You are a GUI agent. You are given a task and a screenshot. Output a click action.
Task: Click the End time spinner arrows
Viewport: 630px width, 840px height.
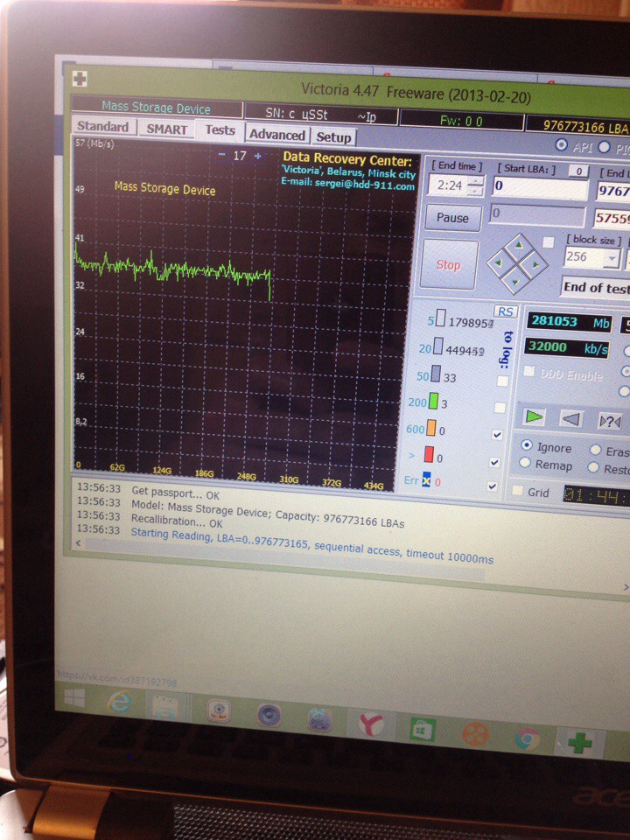(474, 186)
